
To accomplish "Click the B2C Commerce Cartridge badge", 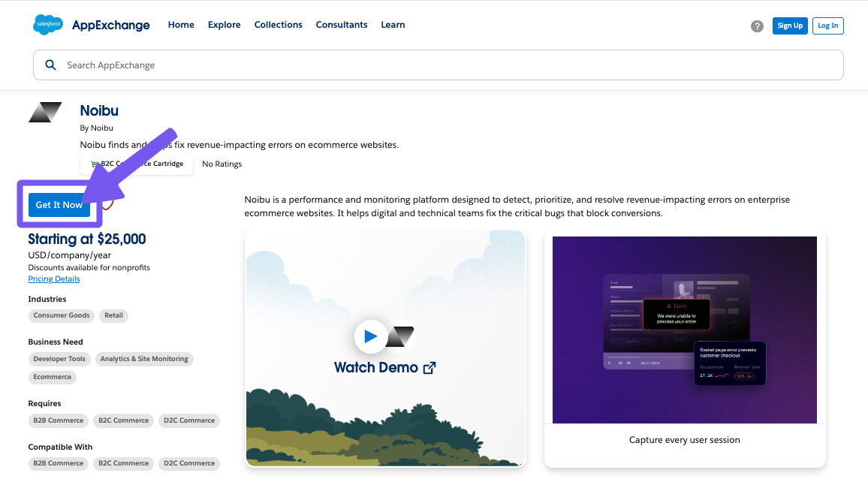I will pos(137,164).
